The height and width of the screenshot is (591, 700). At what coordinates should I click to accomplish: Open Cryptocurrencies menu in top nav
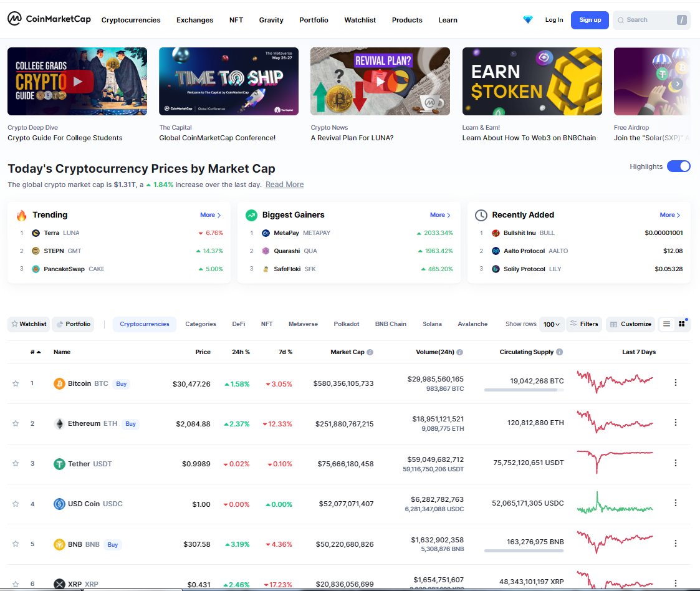point(131,20)
